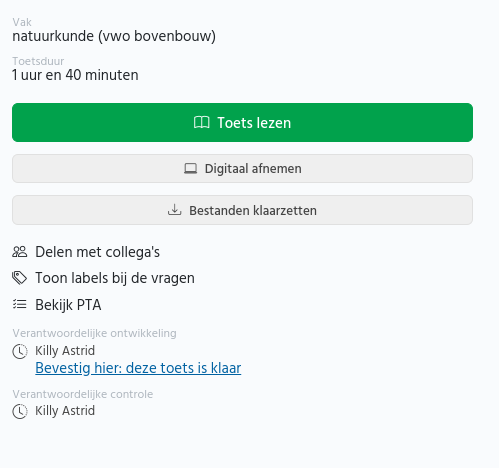Click the Toetsduur label
The width and height of the screenshot is (499, 468).
point(38,61)
